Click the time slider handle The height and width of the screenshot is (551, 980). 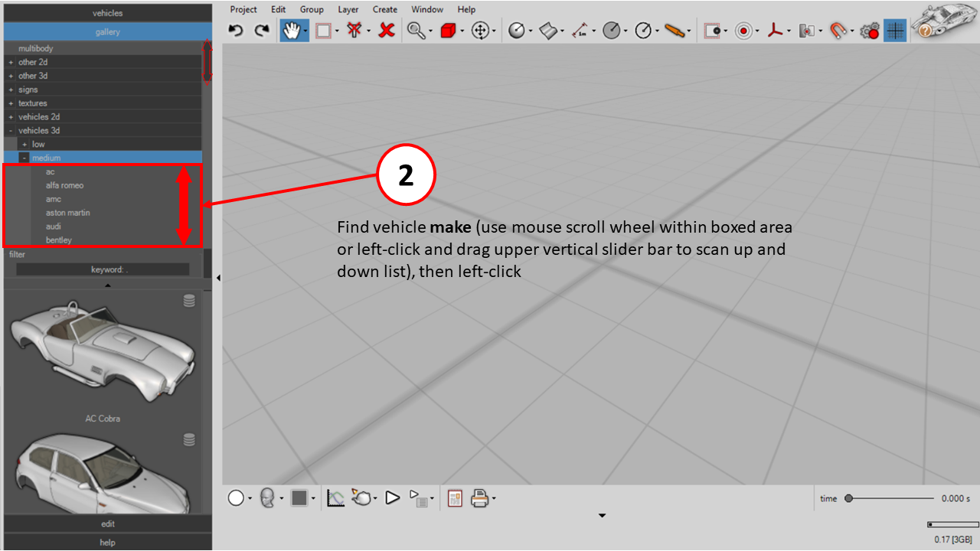pyautogui.click(x=848, y=498)
